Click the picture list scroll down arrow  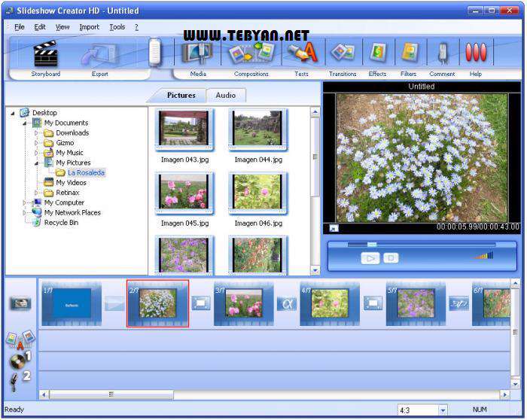click(315, 269)
